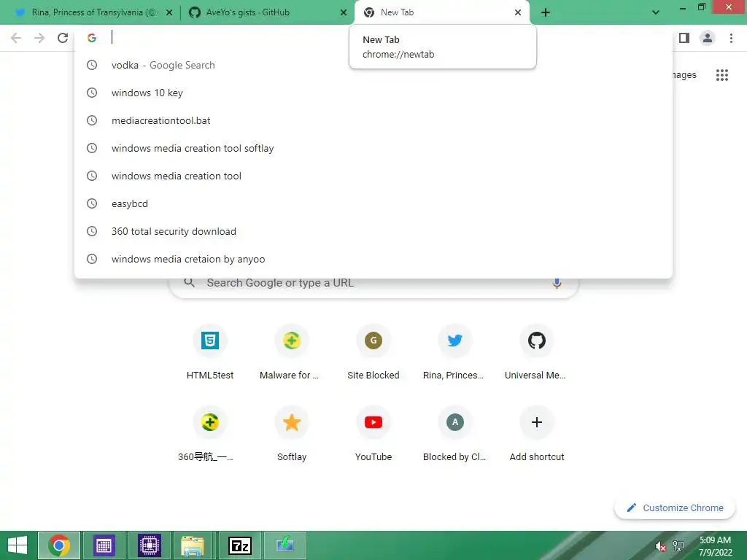Choose the windows 10 key suggestion
Image resolution: width=747 pixels, height=560 pixels.
pyautogui.click(x=373, y=93)
